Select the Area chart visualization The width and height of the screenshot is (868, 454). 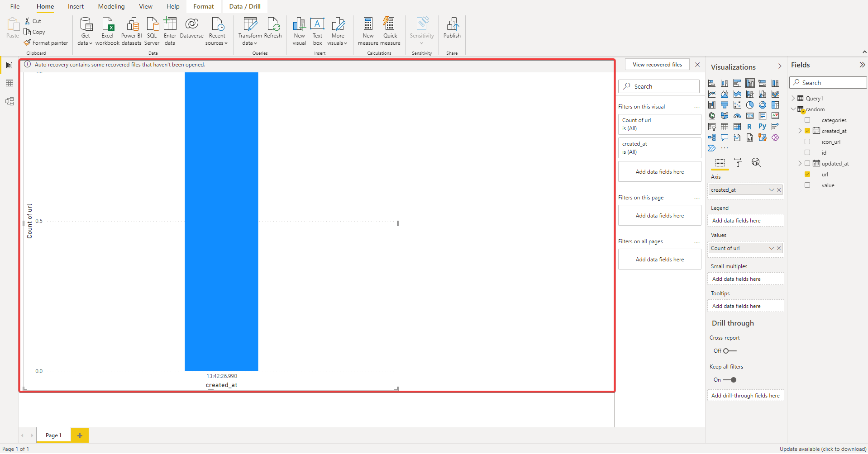coord(725,94)
